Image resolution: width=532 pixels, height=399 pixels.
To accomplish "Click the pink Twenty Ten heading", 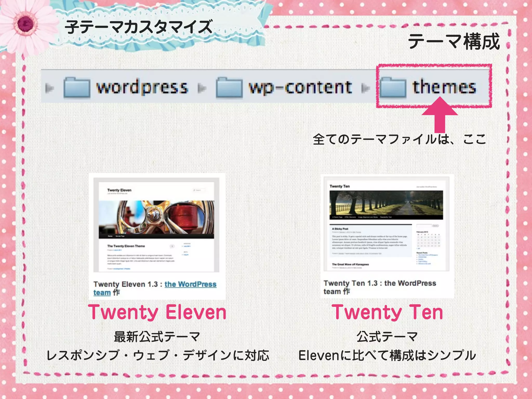I will pyautogui.click(x=387, y=312).
